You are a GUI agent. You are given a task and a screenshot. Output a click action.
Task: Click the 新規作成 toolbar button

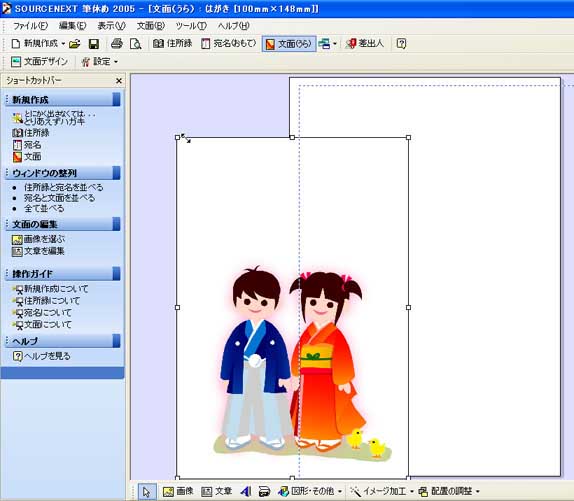pos(34,44)
